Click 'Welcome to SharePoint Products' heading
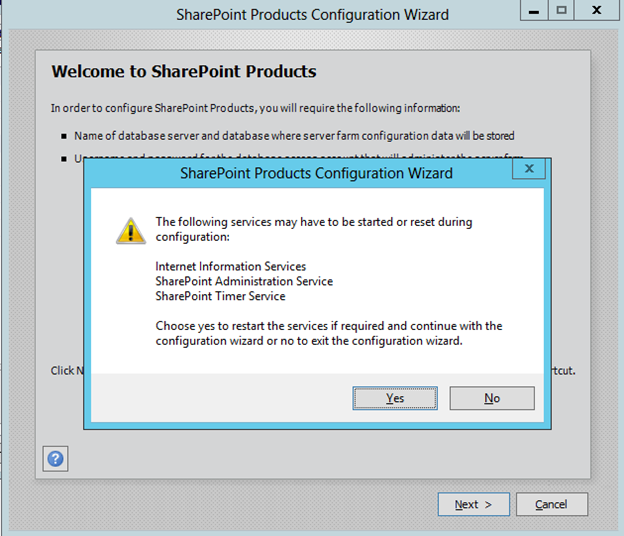Viewport: 624px width, 536px height. click(184, 72)
